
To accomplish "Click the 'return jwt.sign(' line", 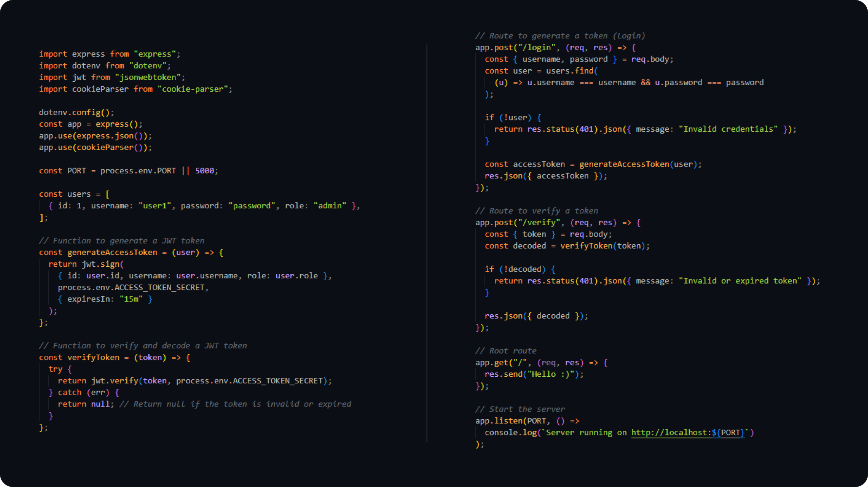I will point(86,264).
